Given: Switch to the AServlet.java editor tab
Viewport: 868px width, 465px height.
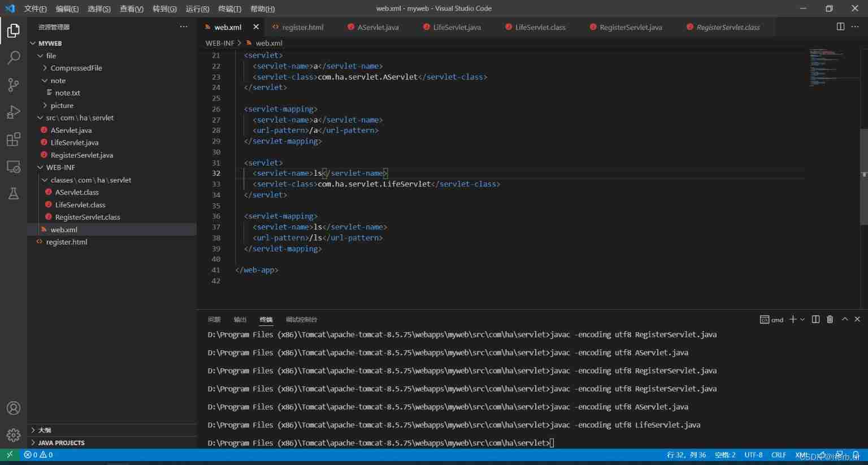Looking at the screenshot, I should point(378,27).
